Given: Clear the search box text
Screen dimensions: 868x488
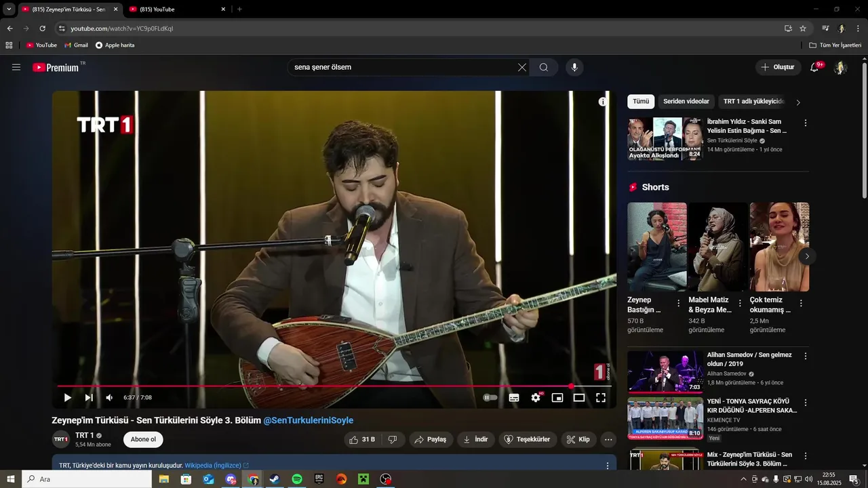Looking at the screenshot, I should [521, 67].
